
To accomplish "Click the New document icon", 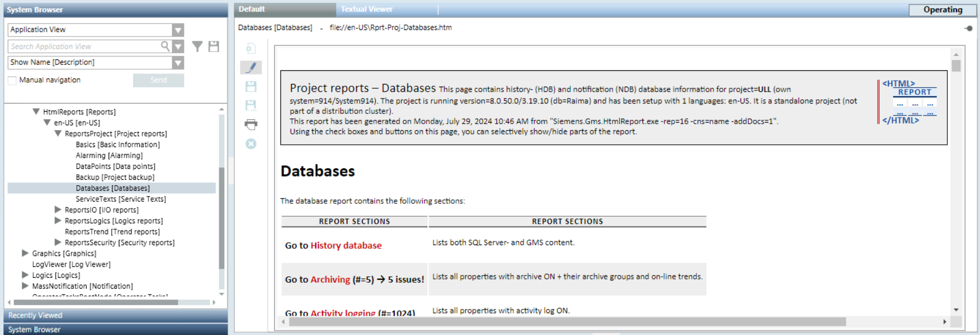I will point(251,49).
